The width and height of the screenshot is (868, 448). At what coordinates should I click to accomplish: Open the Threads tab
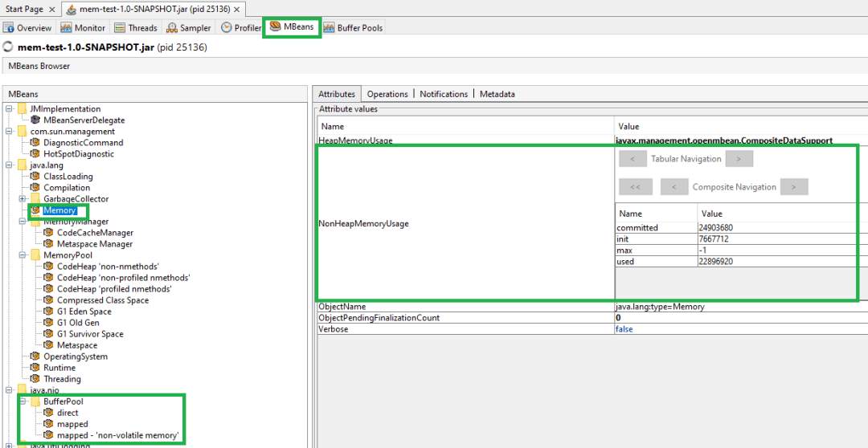click(x=136, y=27)
